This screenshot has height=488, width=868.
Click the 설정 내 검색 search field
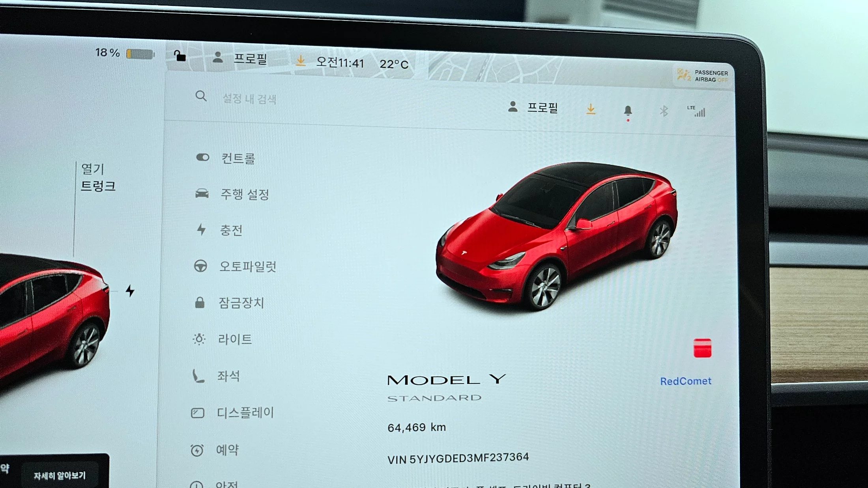tap(249, 99)
